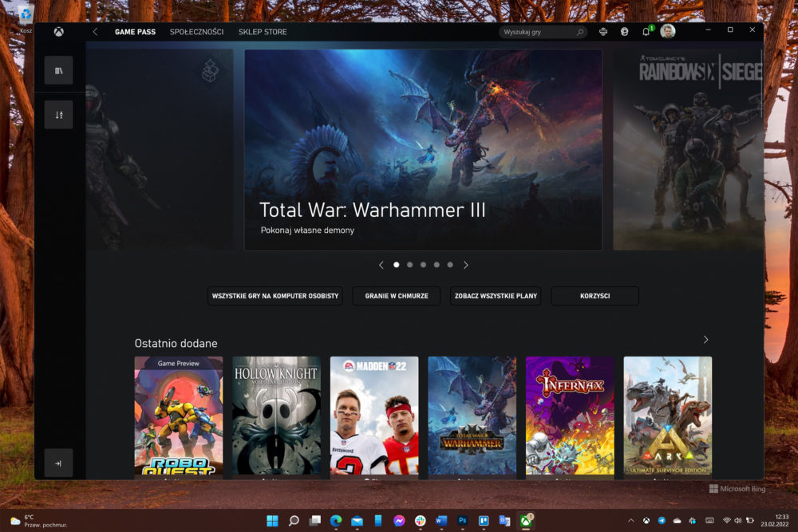Switch to the GAME PASS tab
Image resolution: width=798 pixels, height=532 pixels.
(x=136, y=32)
